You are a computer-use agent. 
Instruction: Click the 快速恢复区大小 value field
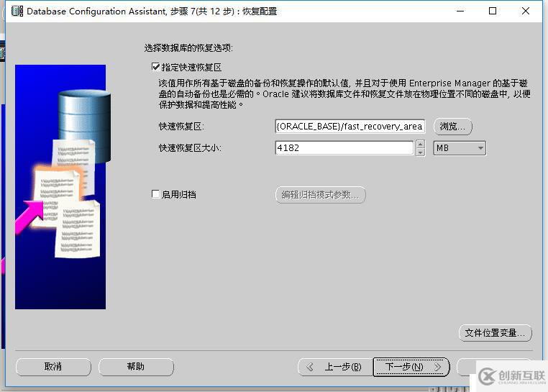point(344,147)
